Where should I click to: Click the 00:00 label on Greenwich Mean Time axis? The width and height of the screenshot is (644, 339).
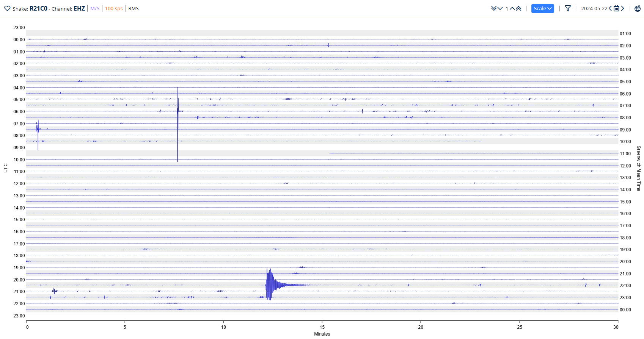[625, 309]
